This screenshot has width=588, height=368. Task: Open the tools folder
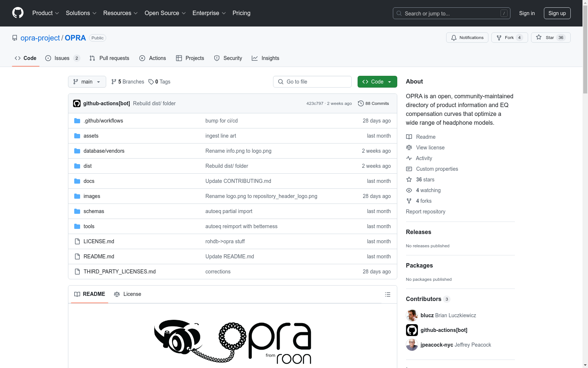(x=89, y=226)
